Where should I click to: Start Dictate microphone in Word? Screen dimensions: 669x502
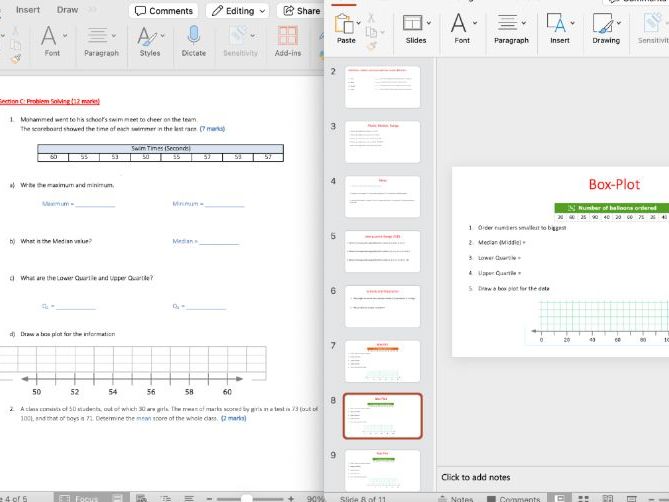[x=194, y=41]
